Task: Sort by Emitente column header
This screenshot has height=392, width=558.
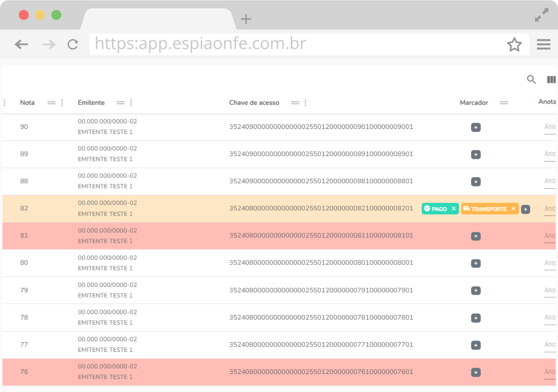Action: [91, 103]
